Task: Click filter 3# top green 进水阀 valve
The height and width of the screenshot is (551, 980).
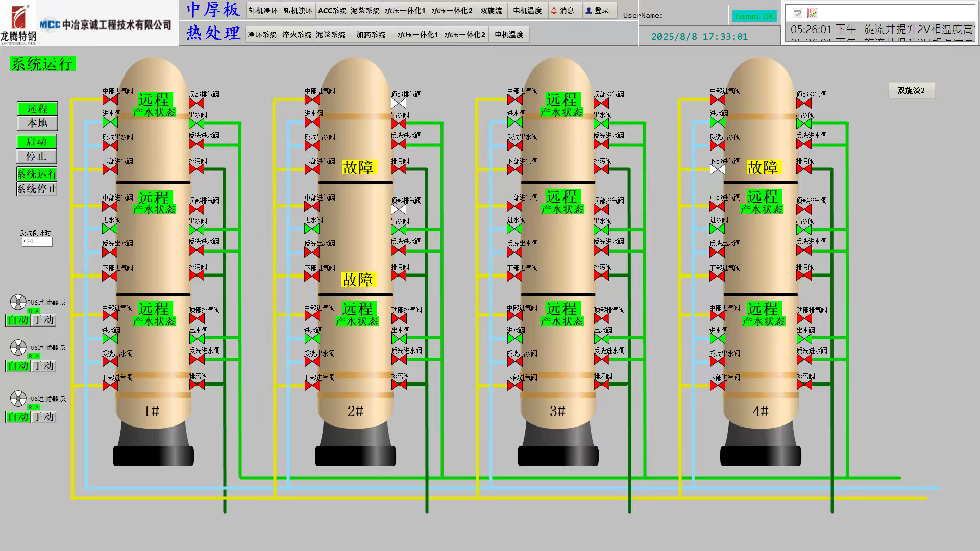Action: coord(515,122)
